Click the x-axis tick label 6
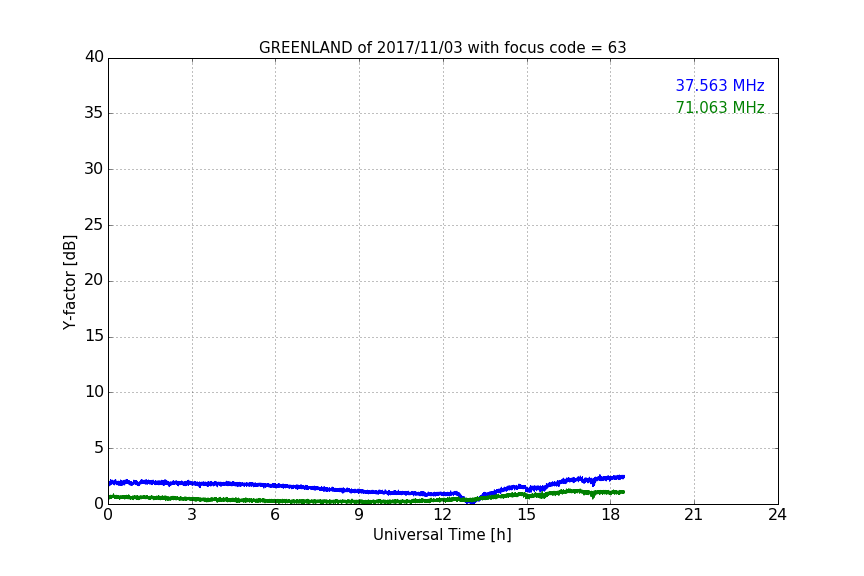 (x=276, y=515)
